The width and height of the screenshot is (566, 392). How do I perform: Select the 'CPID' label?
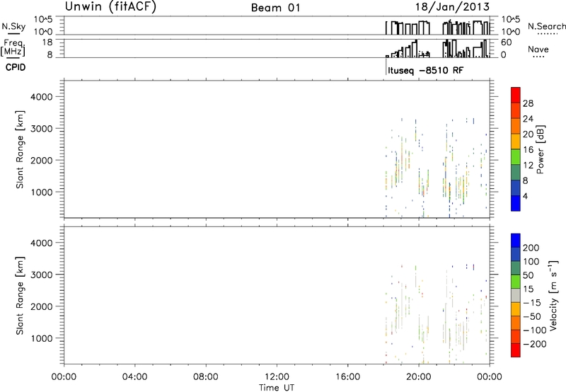pyautogui.click(x=16, y=67)
